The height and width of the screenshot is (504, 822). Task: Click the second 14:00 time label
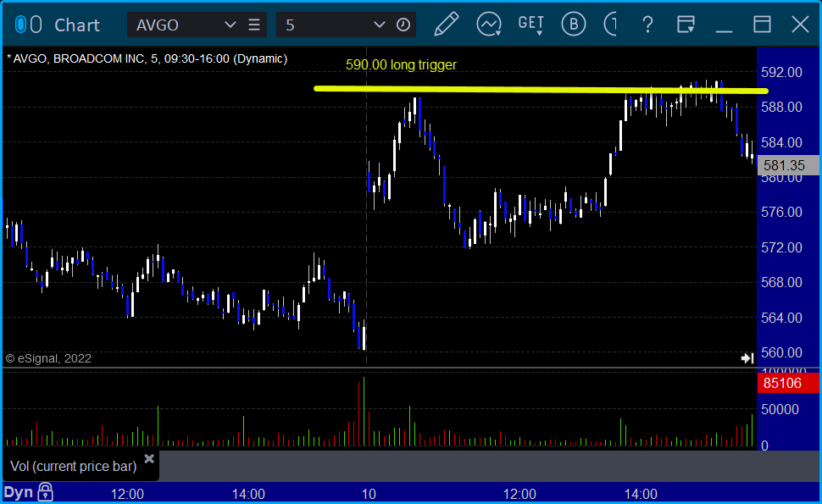click(641, 494)
